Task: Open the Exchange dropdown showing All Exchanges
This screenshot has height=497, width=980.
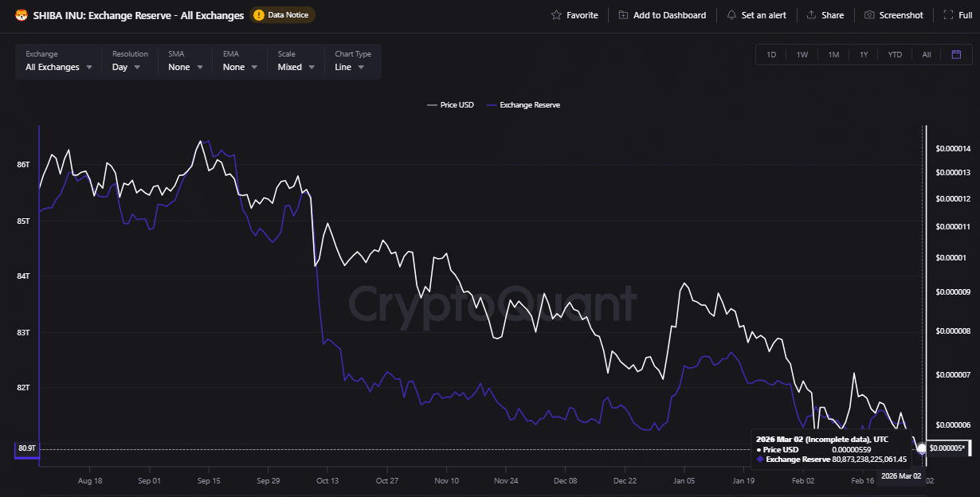Action: tap(59, 67)
